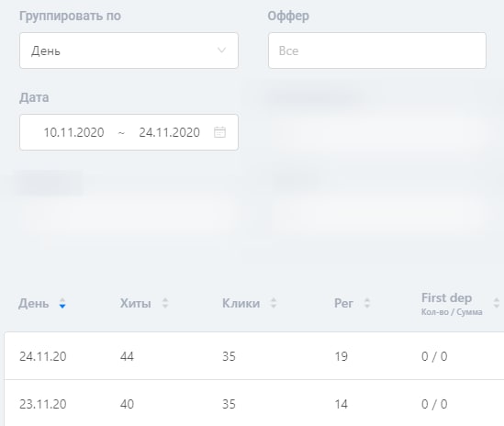
Task: Click the Клики column header
Action: [241, 303]
